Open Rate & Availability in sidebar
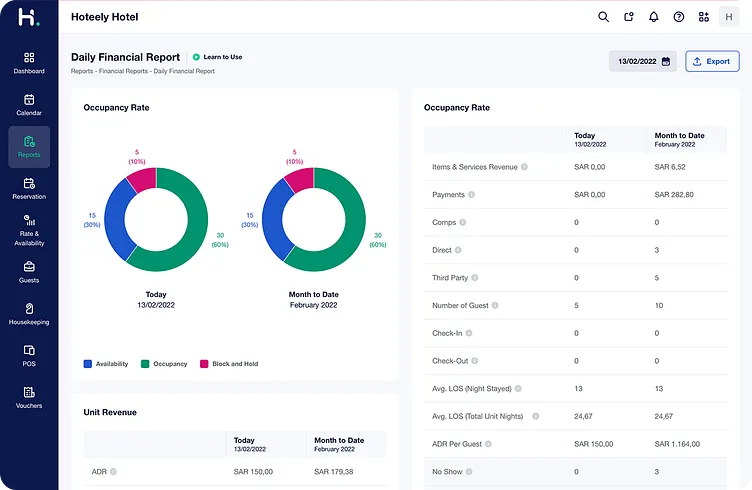The height and width of the screenshot is (490, 752). pos(29,230)
